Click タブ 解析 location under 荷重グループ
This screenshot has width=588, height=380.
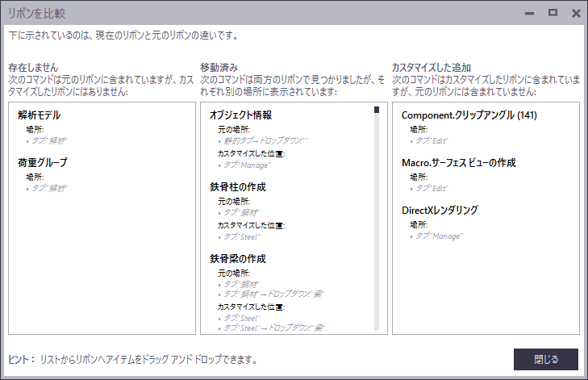pyautogui.click(x=49, y=188)
